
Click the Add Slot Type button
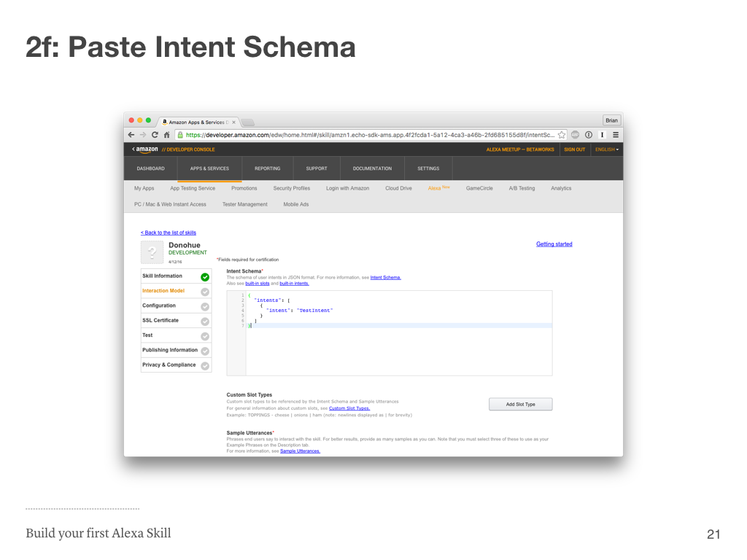(520, 404)
